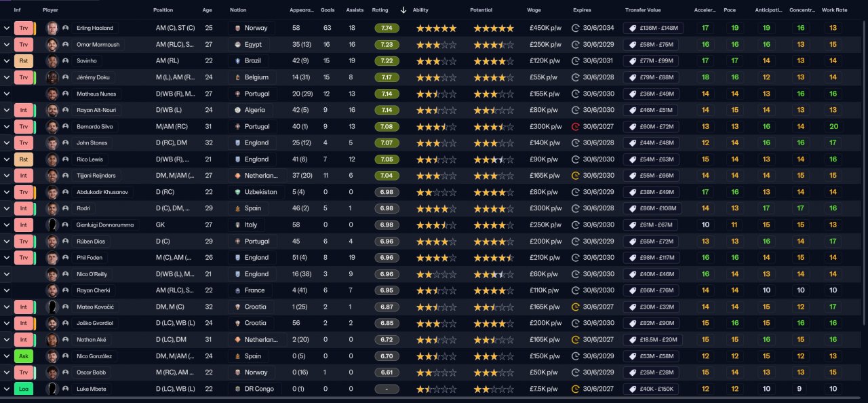The image size is (868, 403).
Task: Click the green Loa badge for Luke Mbete
Action: [x=23, y=389]
